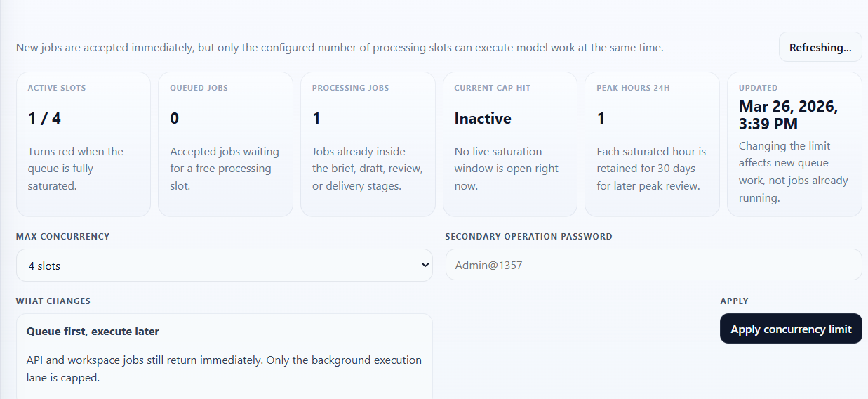
Task: Click the Active Slots "1 / 4" value
Action: tap(45, 118)
